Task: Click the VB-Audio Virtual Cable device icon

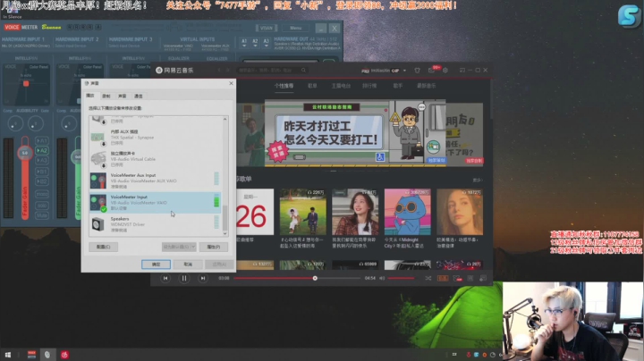Action: click(x=98, y=159)
